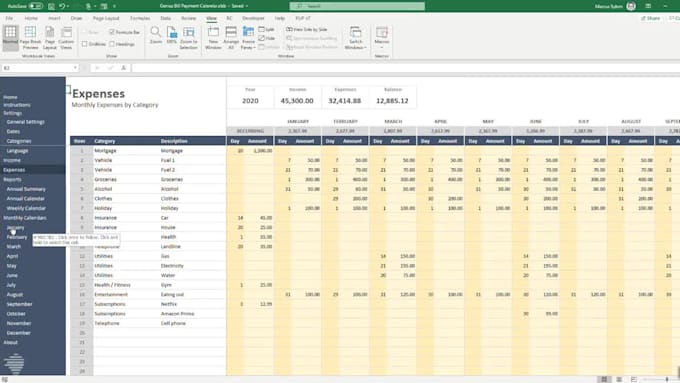Viewport: 680px width, 383px height.
Task: Open General Settings in sidebar
Action: point(26,122)
